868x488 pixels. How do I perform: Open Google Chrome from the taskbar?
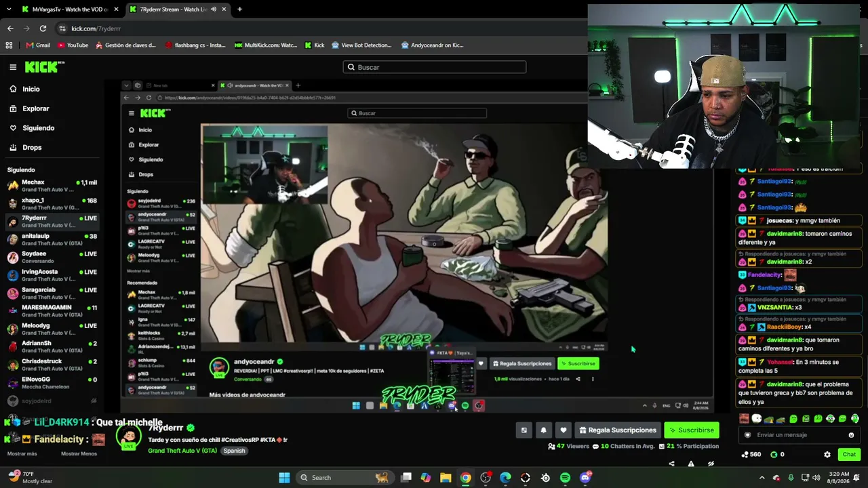tap(465, 478)
